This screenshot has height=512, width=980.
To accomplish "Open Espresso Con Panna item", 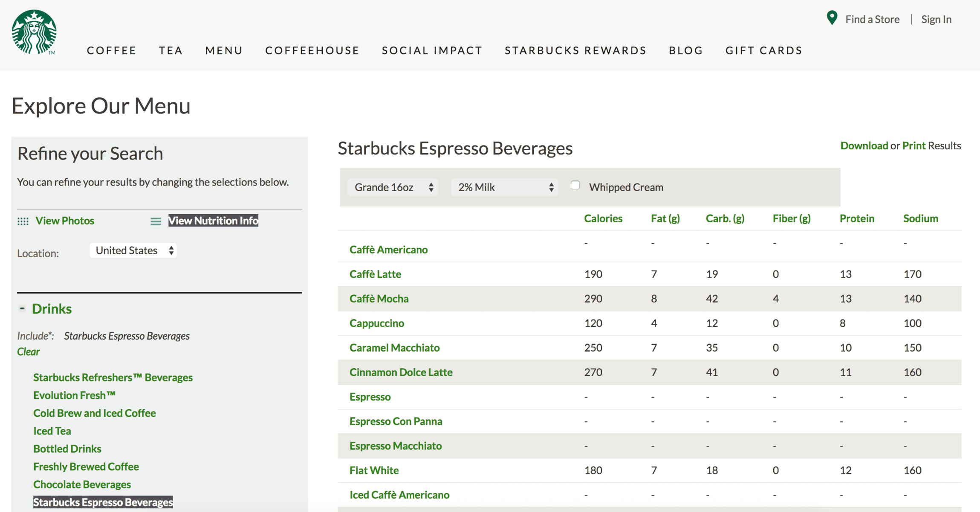I will pyautogui.click(x=396, y=422).
